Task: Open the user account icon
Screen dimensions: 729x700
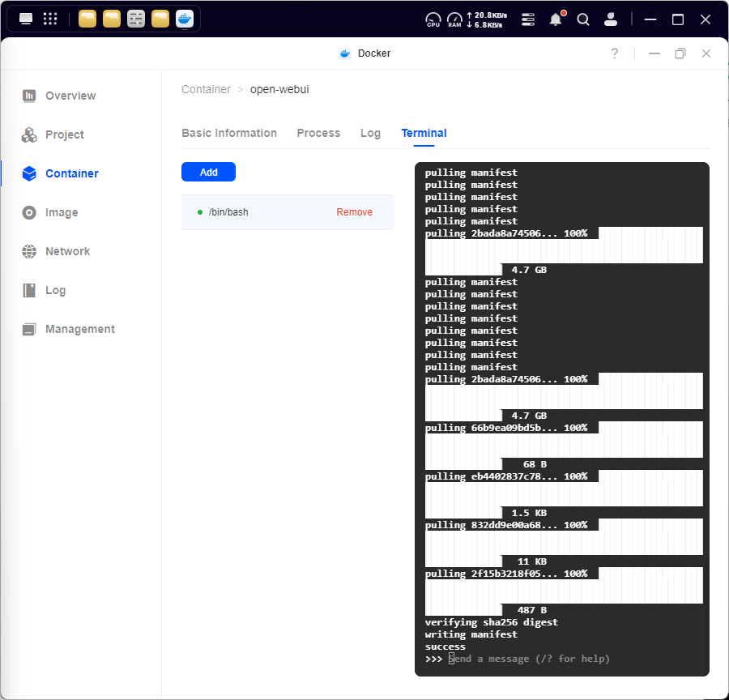Action: (612, 19)
